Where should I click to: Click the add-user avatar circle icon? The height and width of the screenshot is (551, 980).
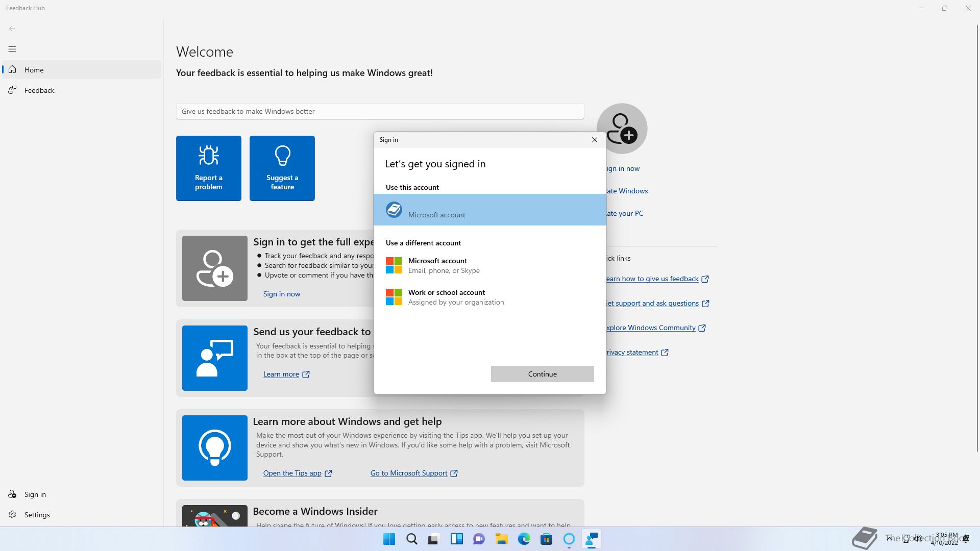pos(622,129)
